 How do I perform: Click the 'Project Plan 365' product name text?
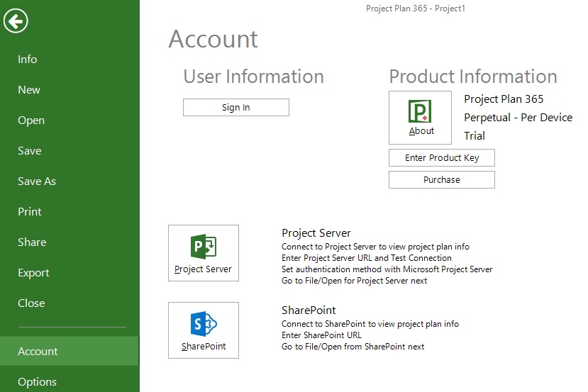[x=504, y=99]
